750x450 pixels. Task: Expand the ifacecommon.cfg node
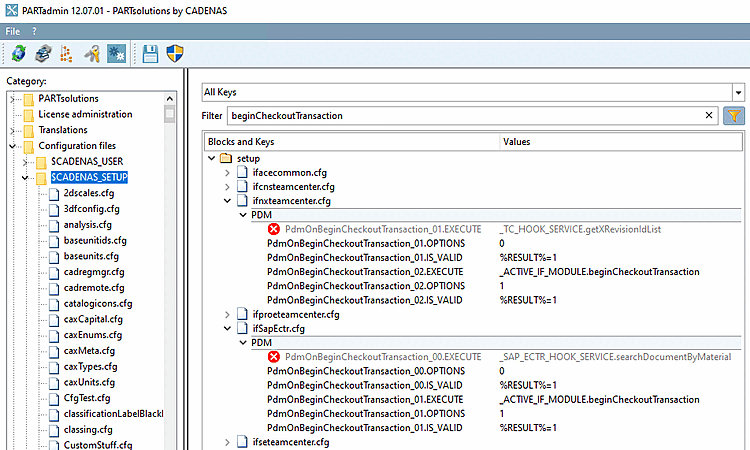point(227,173)
